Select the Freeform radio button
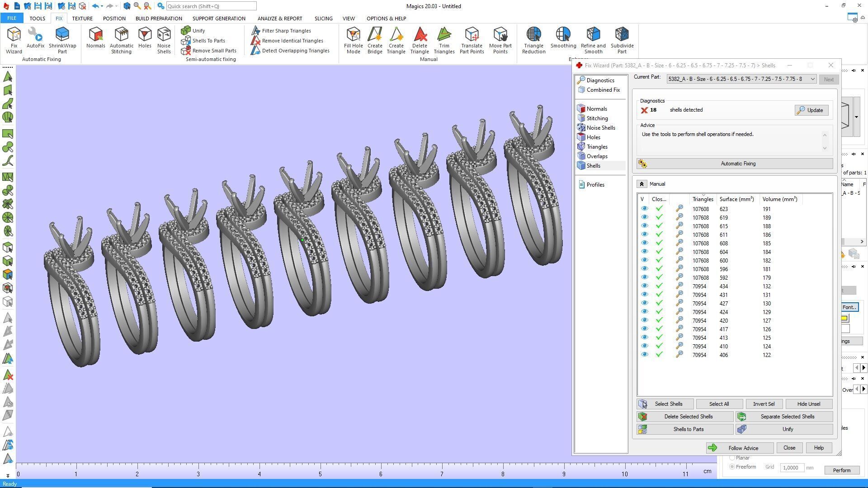868x488 pixels. coord(732,467)
